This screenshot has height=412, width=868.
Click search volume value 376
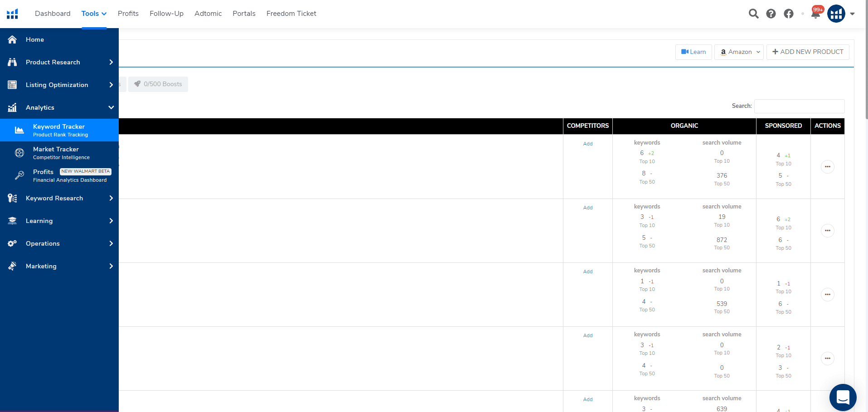click(722, 175)
